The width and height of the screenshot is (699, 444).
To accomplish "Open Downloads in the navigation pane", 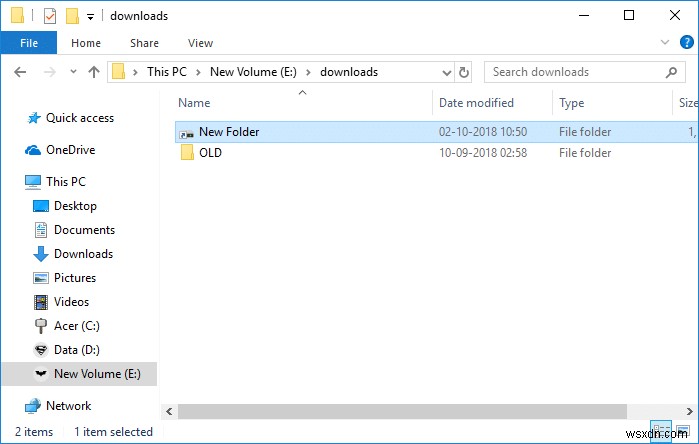I will coord(83,254).
